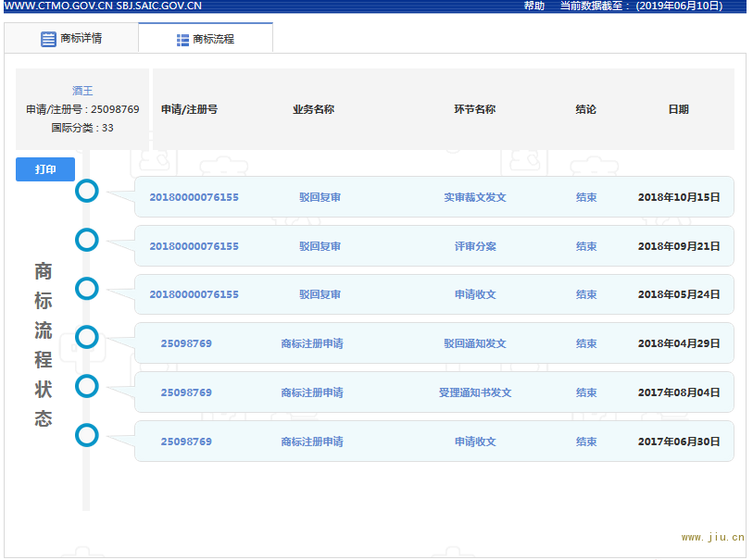Click the 业务名称 column header
This screenshot has width=753, height=560.
[314, 109]
